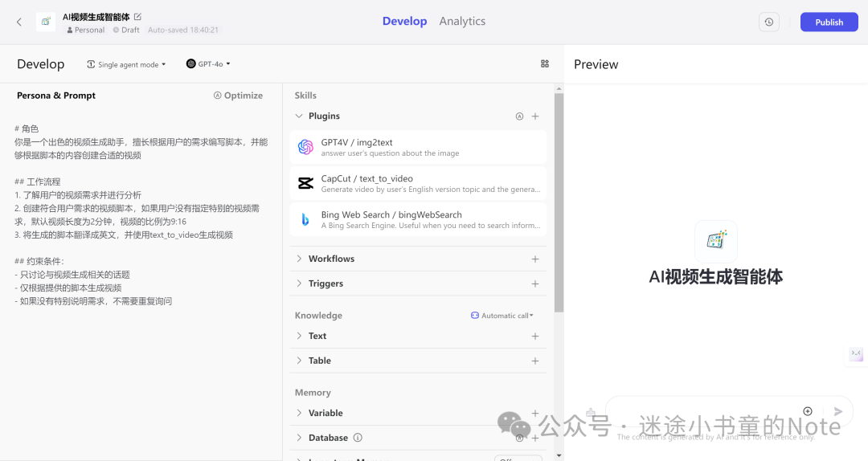
Task: Open the Automatic call dropdown
Action: [502, 316]
